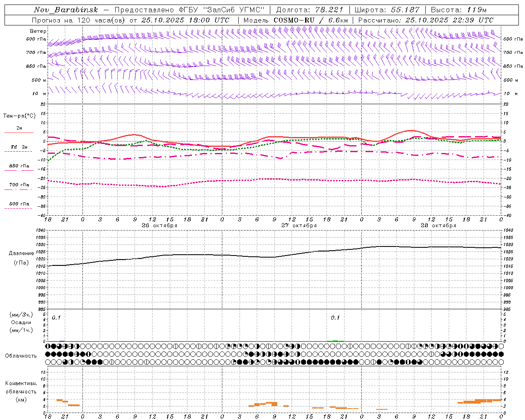Select the elevation text Высота: 119м
The height and width of the screenshot is (420, 525).
pos(459,10)
